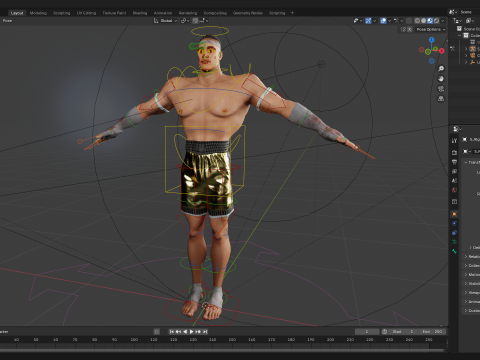This screenshot has height=360, width=480.
Task: Open the Tool properties tab
Action: pos(454,141)
